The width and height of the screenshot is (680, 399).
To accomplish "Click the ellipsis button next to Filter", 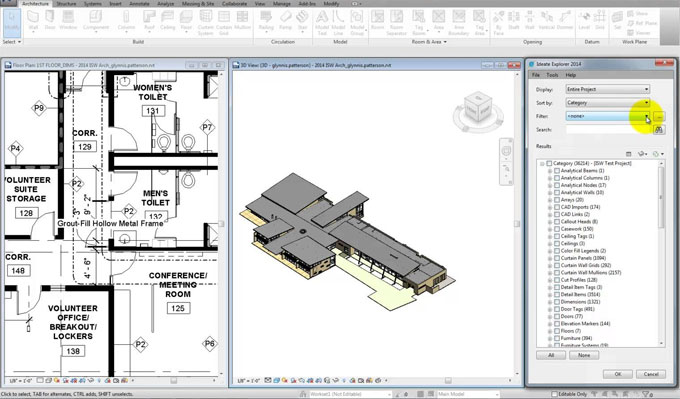I will [659, 116].
